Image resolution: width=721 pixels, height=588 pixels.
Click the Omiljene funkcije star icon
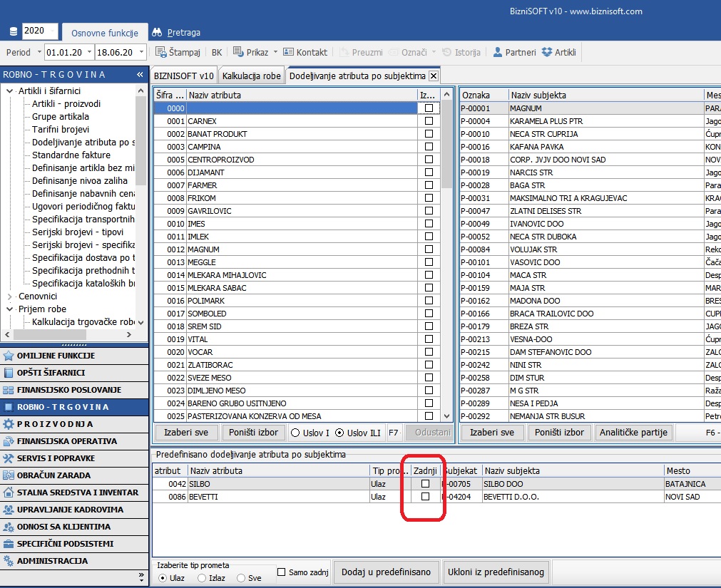9,356
